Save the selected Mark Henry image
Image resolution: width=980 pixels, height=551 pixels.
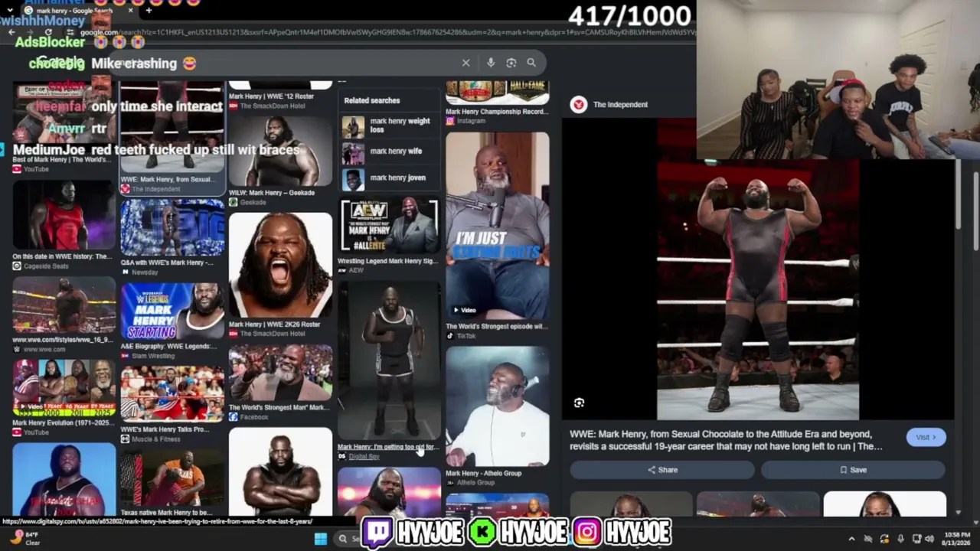coord(853,470)
